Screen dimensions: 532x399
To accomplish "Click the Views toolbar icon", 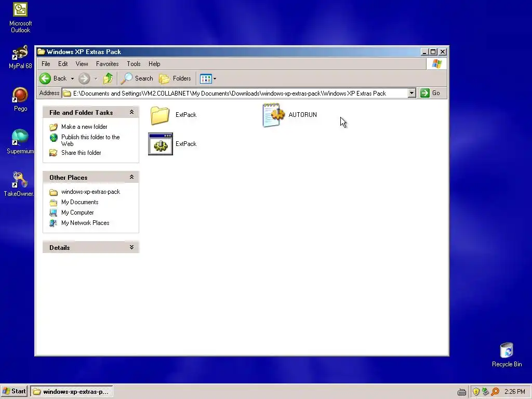I will point(206,79).
